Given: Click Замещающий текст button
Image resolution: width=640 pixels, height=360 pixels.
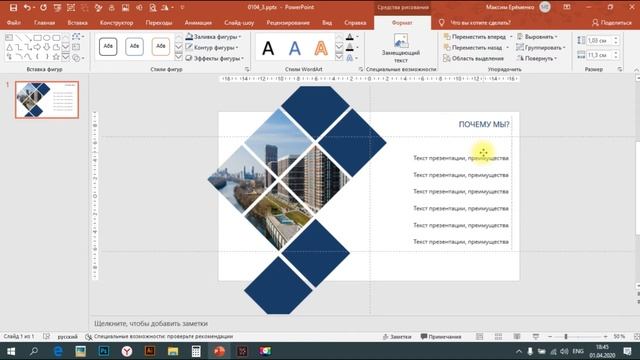Looking at the screenshot, I should 401,48.
